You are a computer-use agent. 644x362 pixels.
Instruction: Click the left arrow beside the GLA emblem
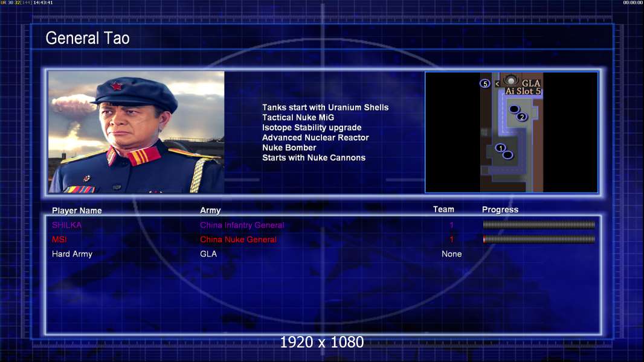coord(497,84)
